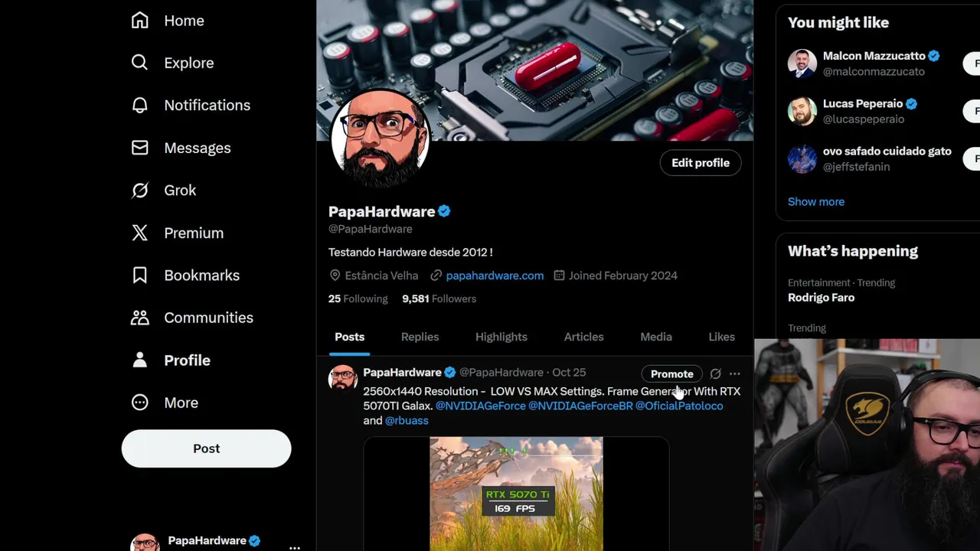Open the 25 Following list
980x551 pixels.
pyautogui.click(x=358, y=298)
